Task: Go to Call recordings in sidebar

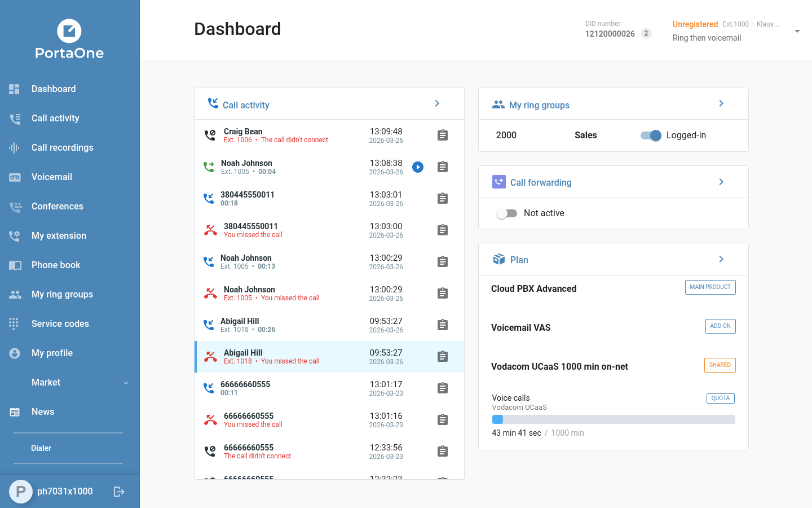Action: [62, 148]
